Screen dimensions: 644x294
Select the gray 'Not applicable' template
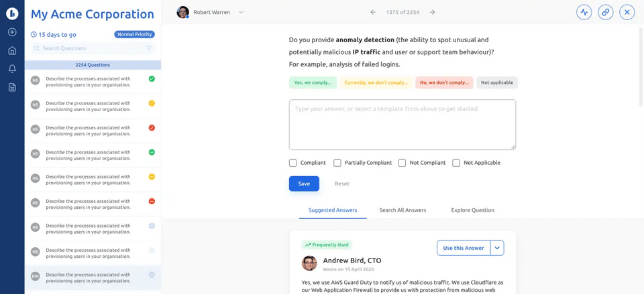pyautogui.click(x=497, y=82)
